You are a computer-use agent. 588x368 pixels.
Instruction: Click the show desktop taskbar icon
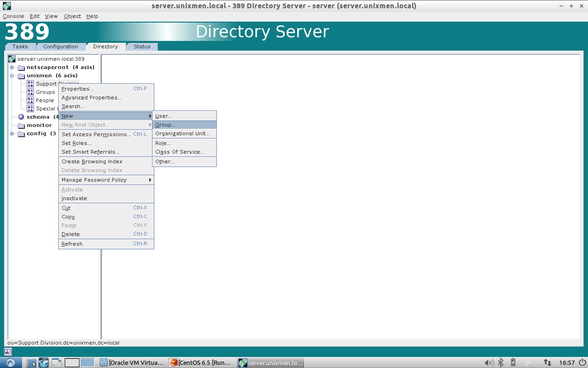tap(56, 362)
